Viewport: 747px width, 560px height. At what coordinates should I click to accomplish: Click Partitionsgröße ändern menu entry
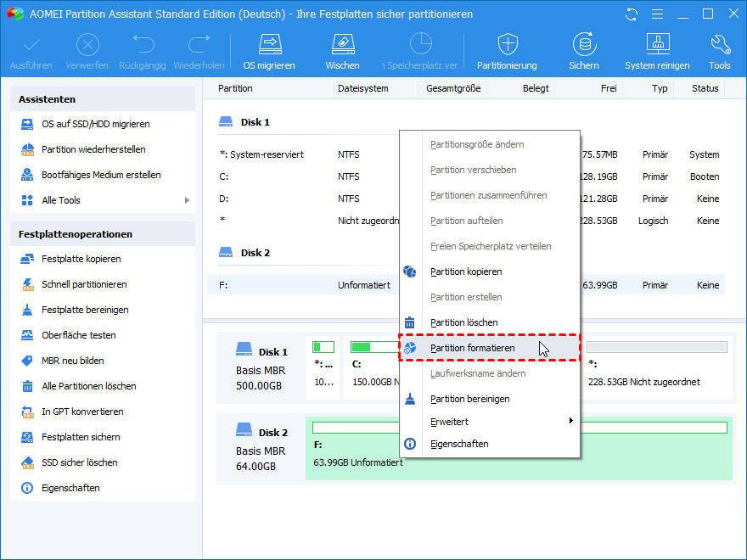tap(489, 145)
